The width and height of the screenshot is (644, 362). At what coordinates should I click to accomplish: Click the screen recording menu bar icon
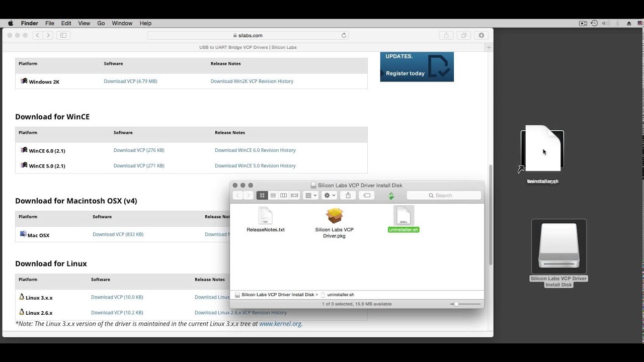tap(583, 23)
